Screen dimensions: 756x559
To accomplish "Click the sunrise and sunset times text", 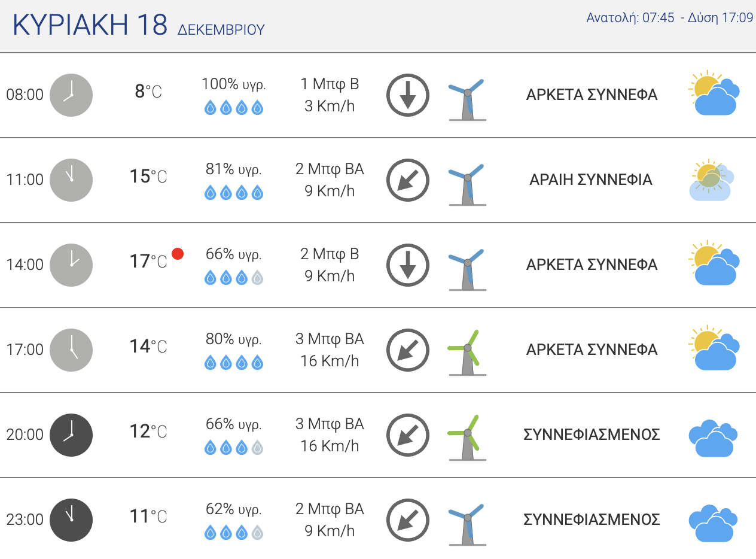I will tap(669, 18).
